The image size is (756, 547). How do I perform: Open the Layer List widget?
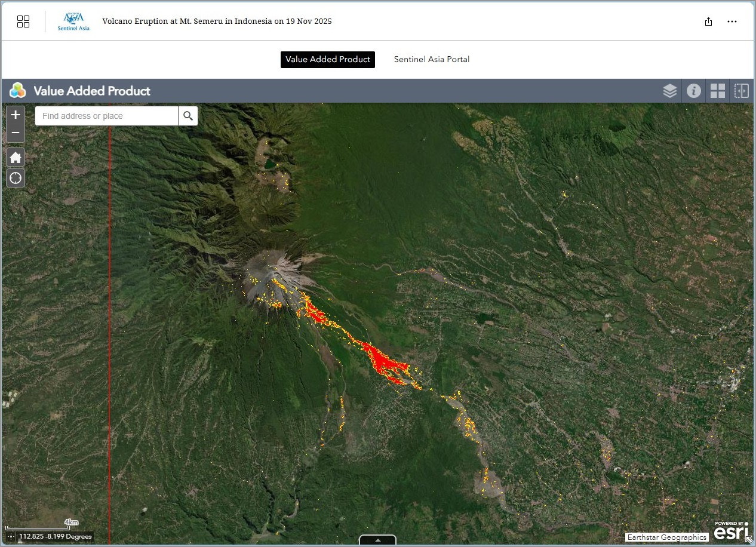coord(669,91)
